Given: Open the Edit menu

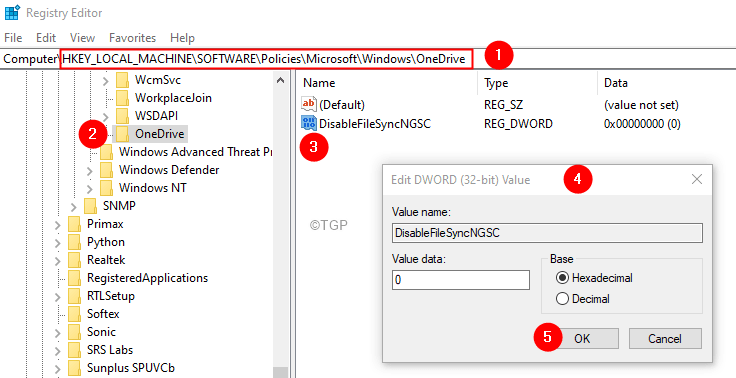Looking at the screenshot, I should tap(46, 38).
